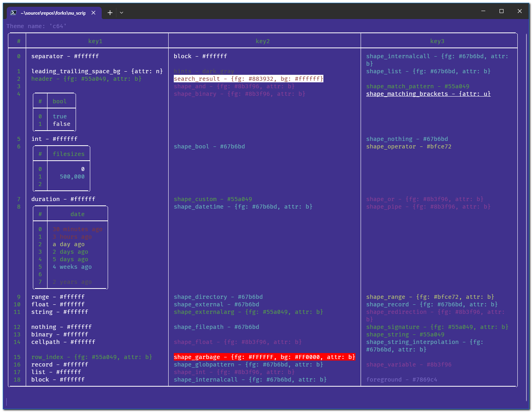The image size is (532, 412).
Task: Click the shape_signature entry
Action: 437,327
